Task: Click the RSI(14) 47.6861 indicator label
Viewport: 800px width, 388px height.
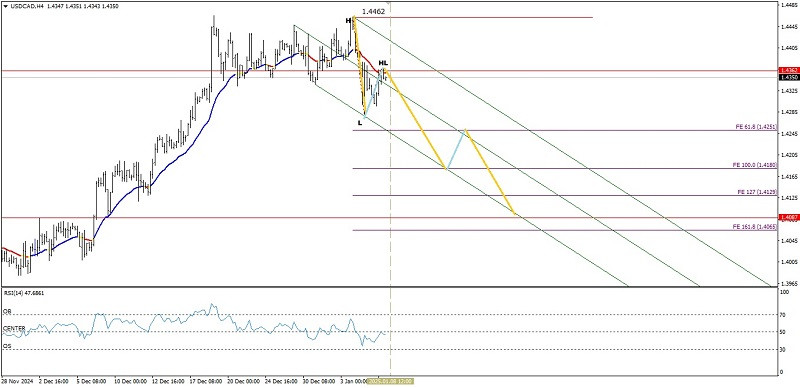Action: click(x=23, y=293)
